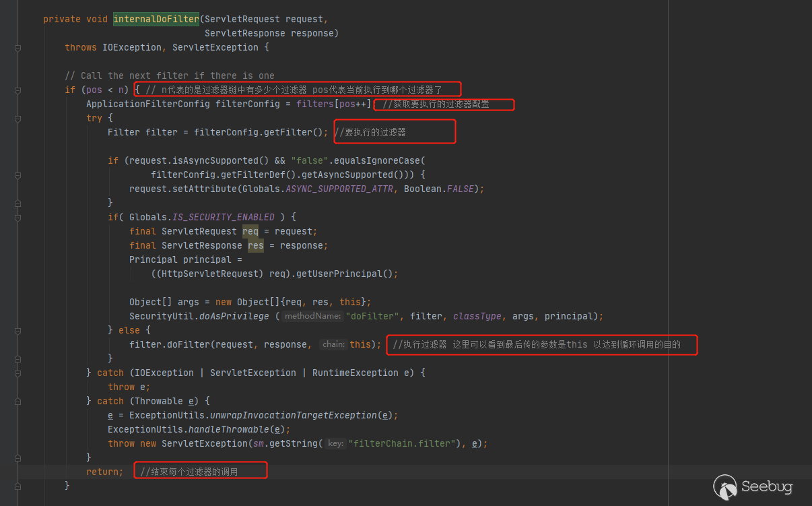Place cursor on ASYNC_SUPPORTED_ATTR constant
This screenshot has height=506, width=812.
click(339, 189)
